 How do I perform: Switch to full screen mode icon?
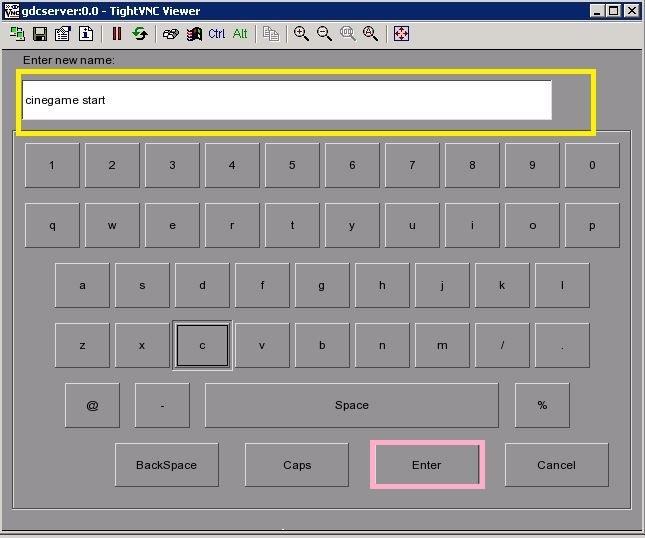click(x=401, y=34)
